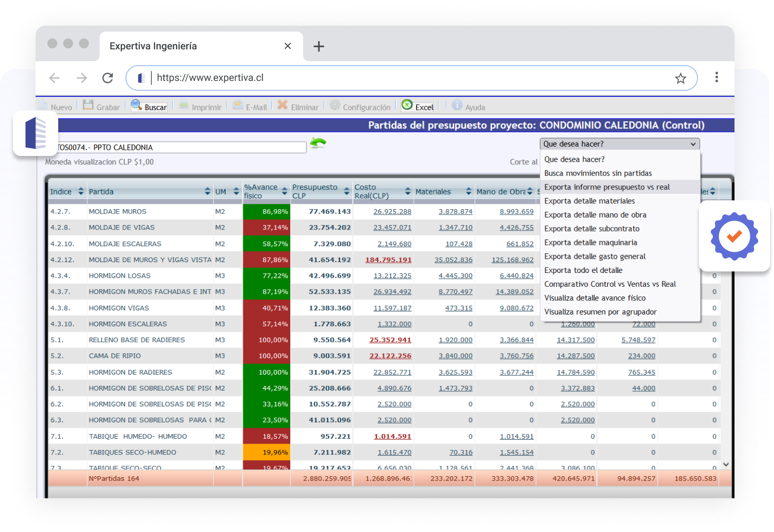The image size is (774, 532).
Task: Sort by the Partida column arrows
Action: pyautogui.click(x=207, y=191)
